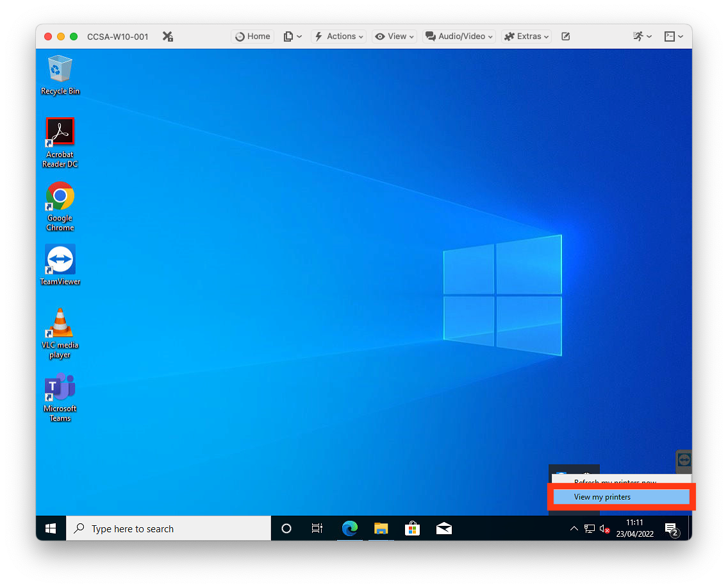The width and height of the screenshot is (728, 588).
Task: Click the CCSA-W10-001 session title
Action: [117, 37]
